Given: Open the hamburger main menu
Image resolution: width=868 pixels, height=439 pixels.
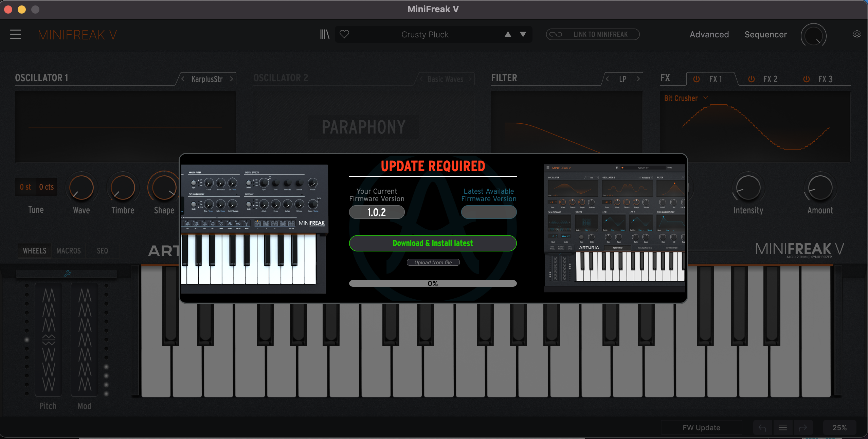Looking at the screenshot, I should pos(15,34).
